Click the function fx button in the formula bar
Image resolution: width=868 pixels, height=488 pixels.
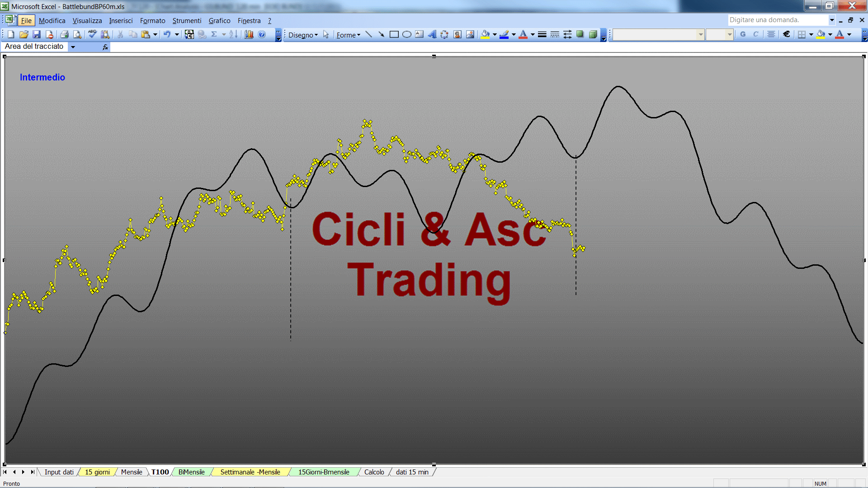click(105, 47)
